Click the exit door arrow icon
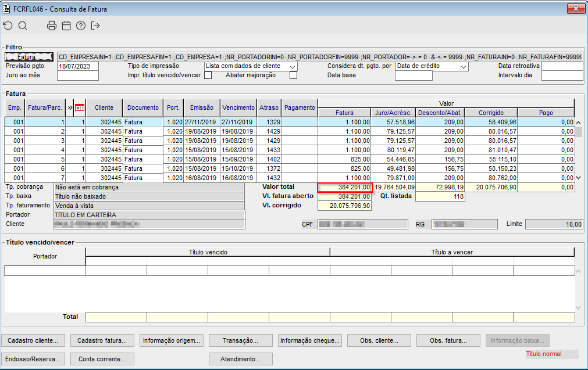Image resolution: width=588 pixels, height=370 pixels. click(x=96, y=26)
